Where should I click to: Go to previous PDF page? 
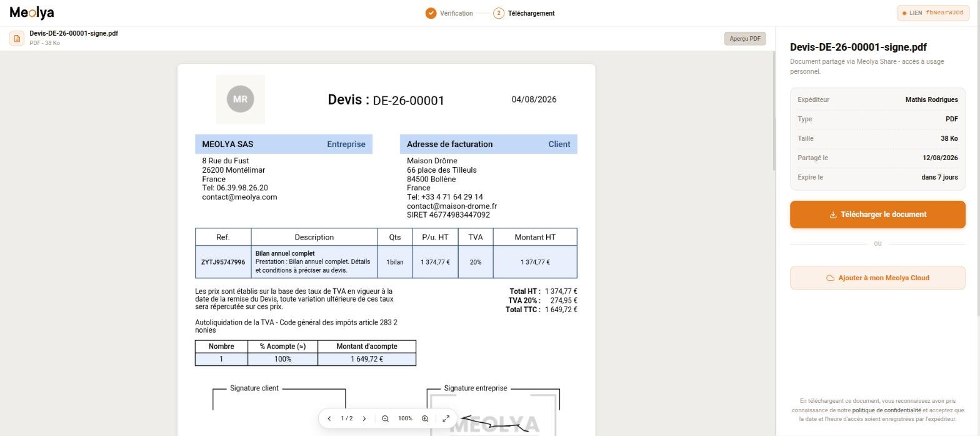[x=329, y=418]
